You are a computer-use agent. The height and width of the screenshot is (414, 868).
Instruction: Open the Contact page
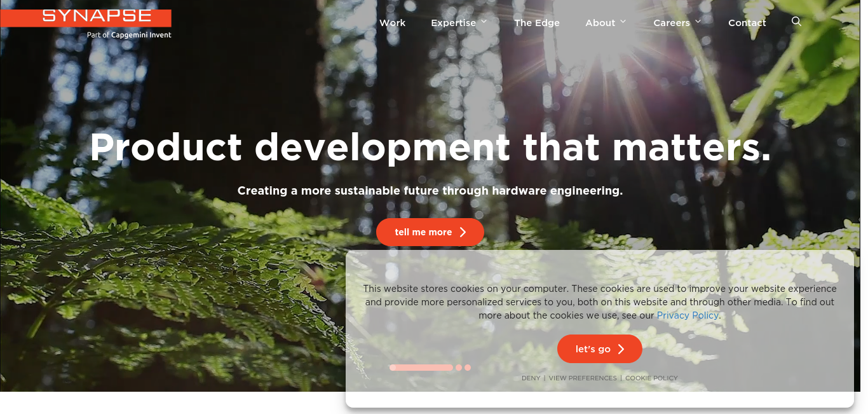(747, 23)
